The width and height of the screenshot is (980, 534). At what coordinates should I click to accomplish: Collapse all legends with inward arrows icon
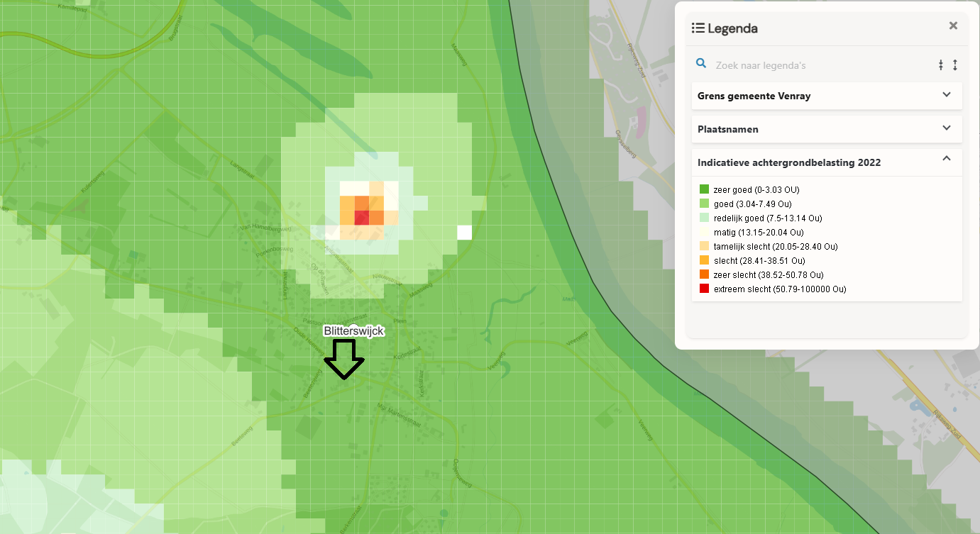click(941, 65)
